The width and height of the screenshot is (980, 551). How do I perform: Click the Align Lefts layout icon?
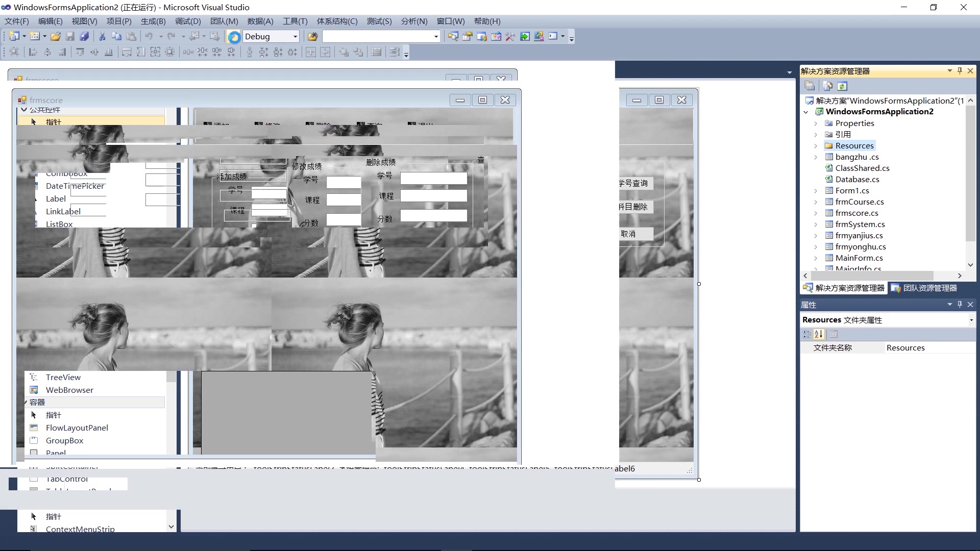pyautogui.click(x=33, y=52)
